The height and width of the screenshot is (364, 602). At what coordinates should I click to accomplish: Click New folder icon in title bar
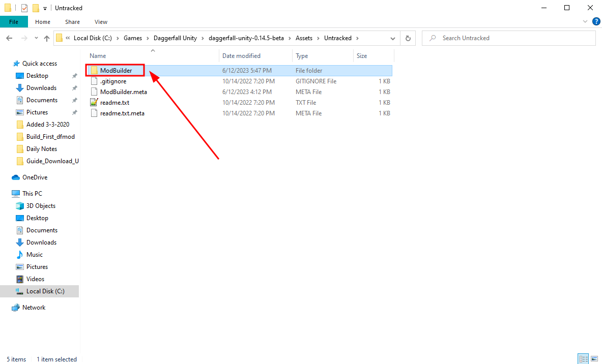coord(36,8)
